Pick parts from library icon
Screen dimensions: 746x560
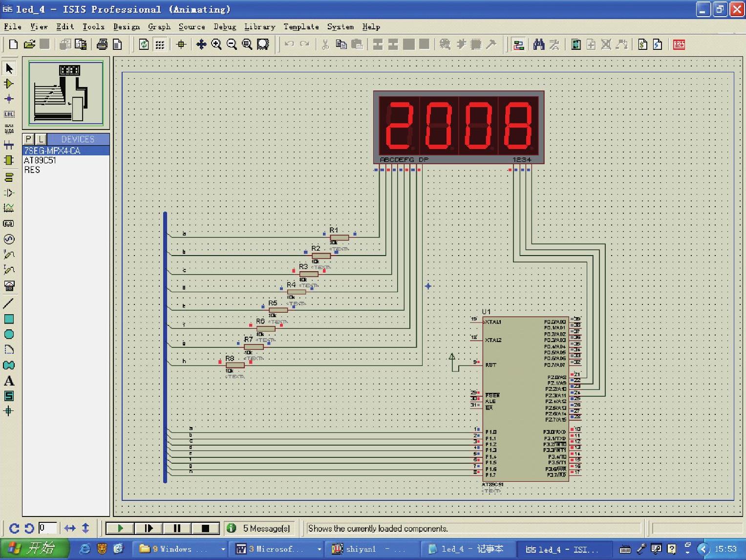[x=445, y=44]
